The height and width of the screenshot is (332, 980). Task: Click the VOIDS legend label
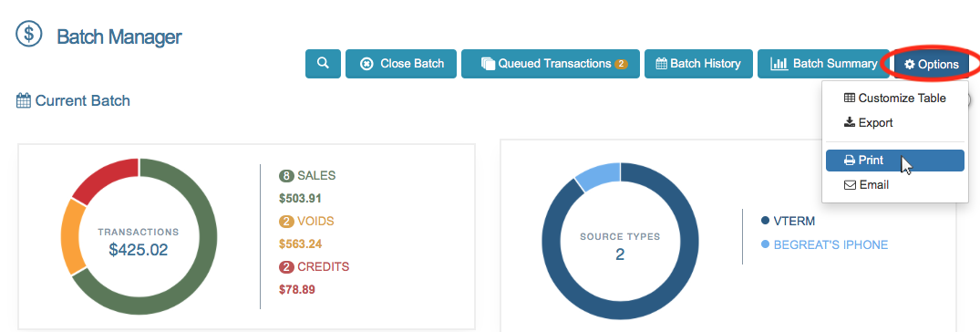pos(315,222)
